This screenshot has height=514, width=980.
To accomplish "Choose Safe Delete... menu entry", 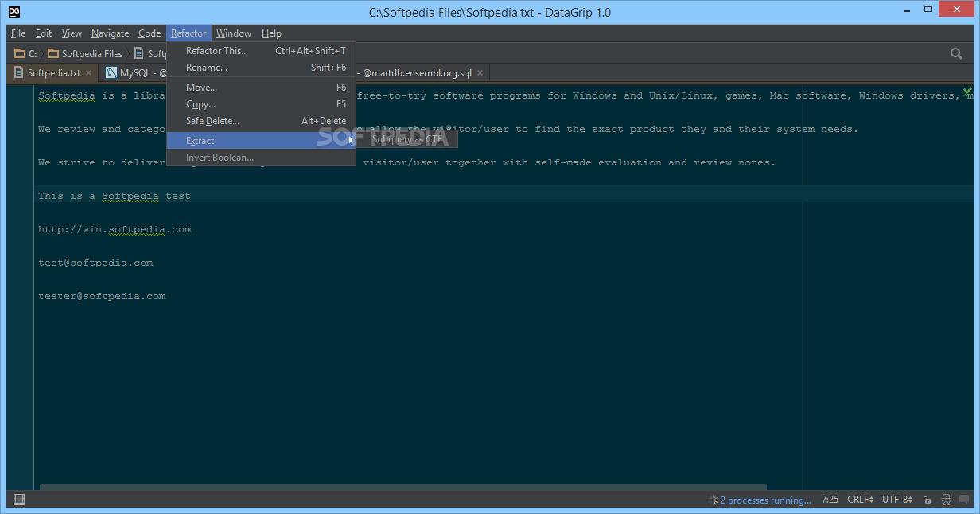I will tap(261, 121).
